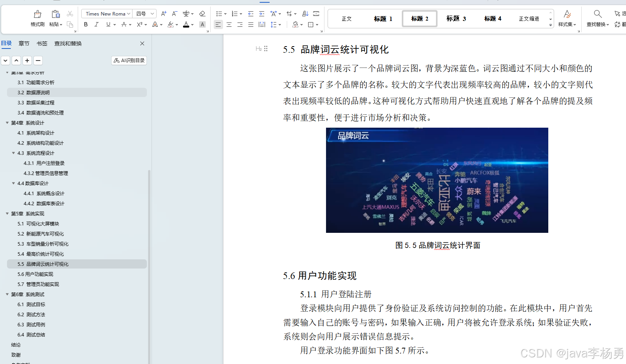Switch to 查找和替换 tab
Screen dimensions: 626x364
[68, 43]
